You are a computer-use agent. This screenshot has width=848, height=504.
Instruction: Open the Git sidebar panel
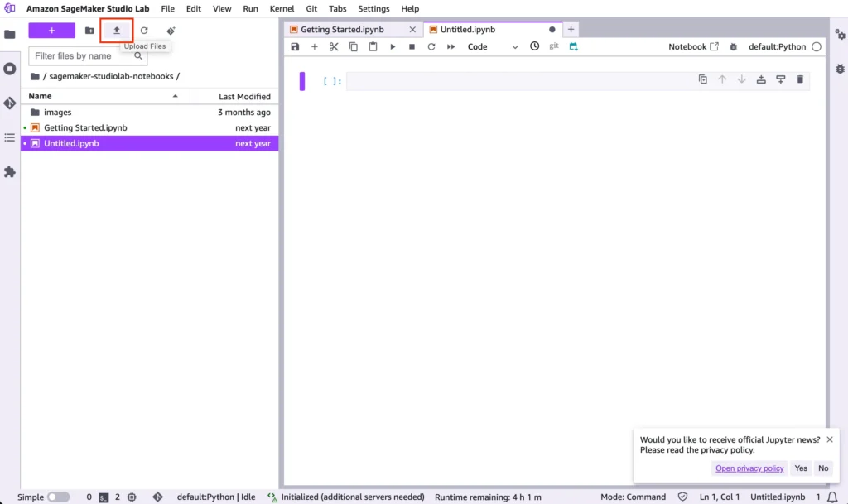tap(10, 103)
